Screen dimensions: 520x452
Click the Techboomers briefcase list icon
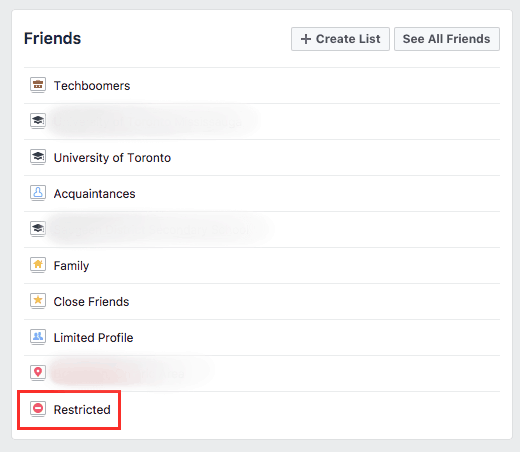click(x=38, y=85)
